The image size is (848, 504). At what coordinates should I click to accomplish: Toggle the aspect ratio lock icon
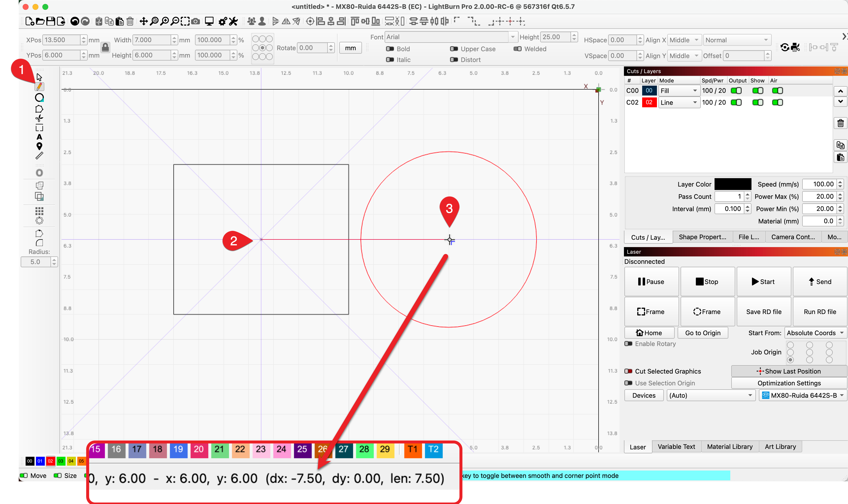tap(105, 47)
